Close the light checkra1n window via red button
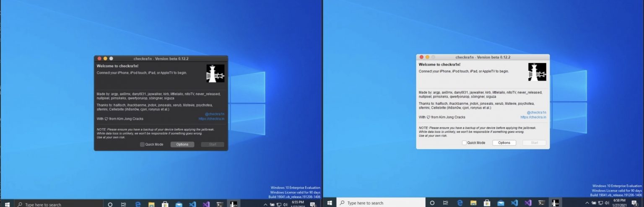 click(x=422, y=57)
